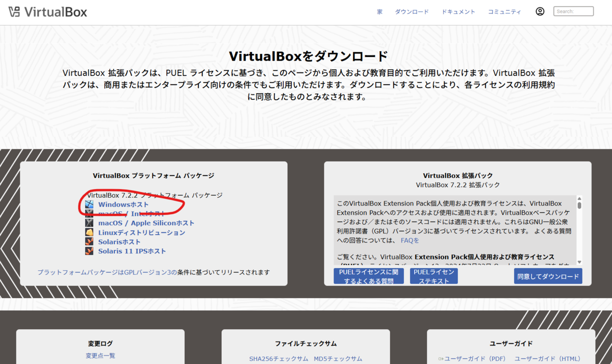Click the Windows host platform icon
612x364 pixels.
click(x=89, y=204)
